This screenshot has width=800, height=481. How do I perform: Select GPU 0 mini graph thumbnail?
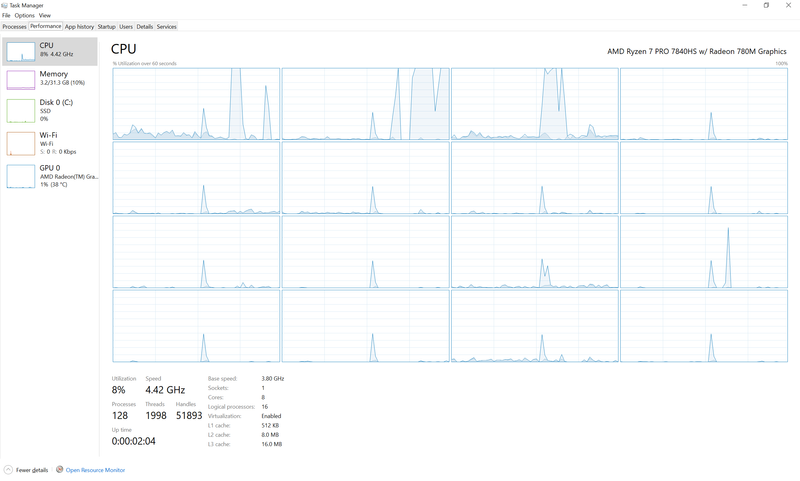point(21,176)
